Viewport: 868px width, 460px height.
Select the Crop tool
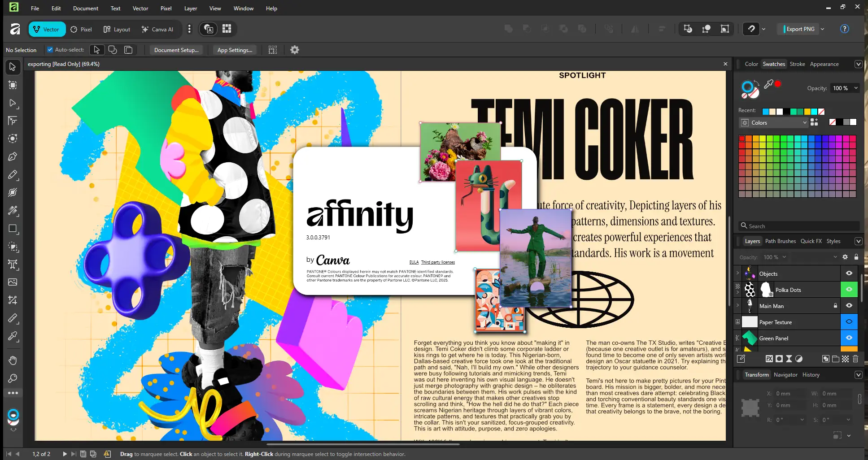coord(13,300)
